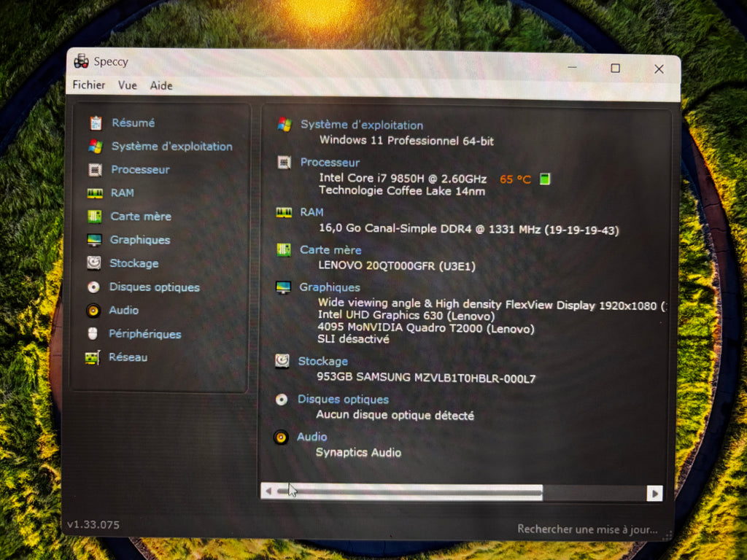Click the Graphiques icon in summary pane
747x560 pixels.
click(283, 287)
